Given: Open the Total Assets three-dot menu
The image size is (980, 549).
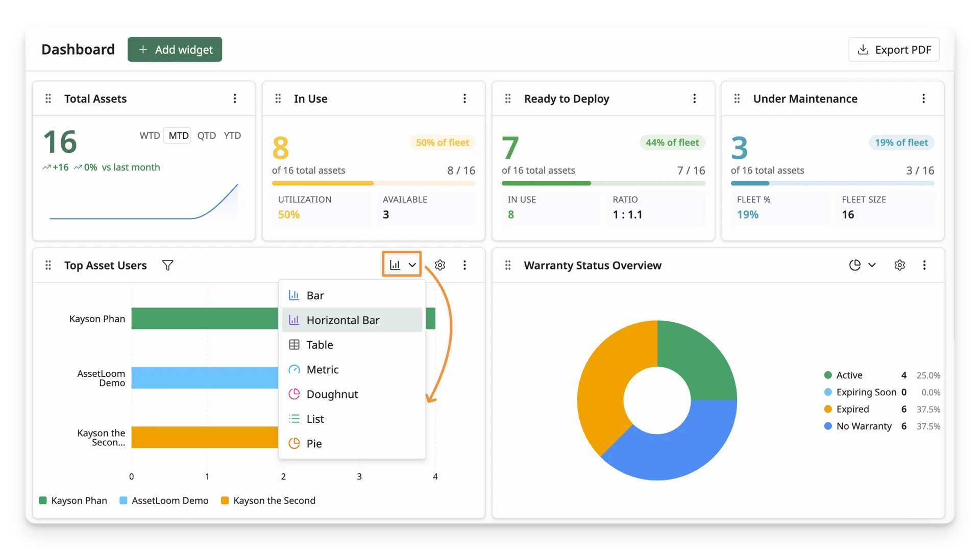Looking at the screenshot, I should (235, 99).
